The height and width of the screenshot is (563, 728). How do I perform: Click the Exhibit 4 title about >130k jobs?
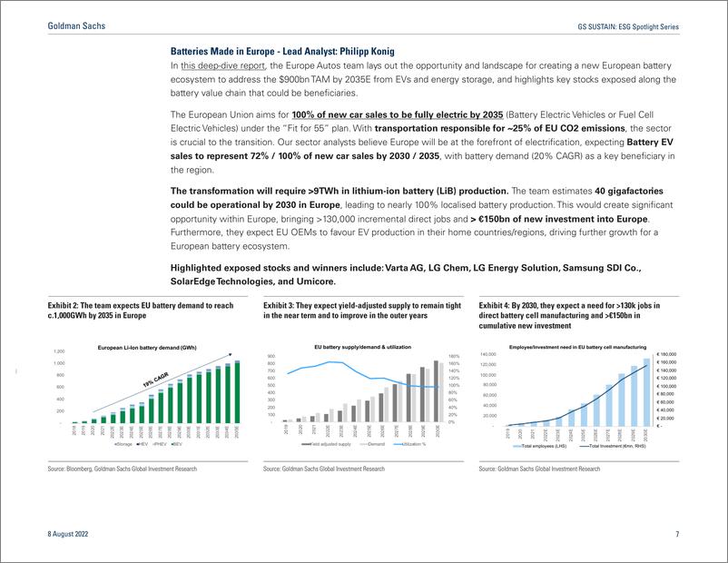coord(569,315)
